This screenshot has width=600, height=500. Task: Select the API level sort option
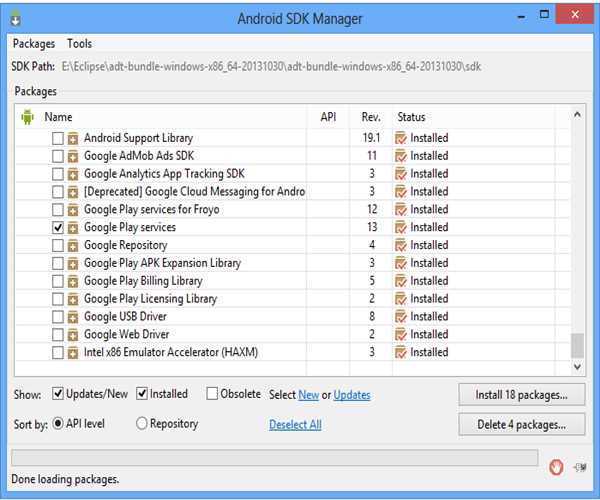click(x=57, y=423)
